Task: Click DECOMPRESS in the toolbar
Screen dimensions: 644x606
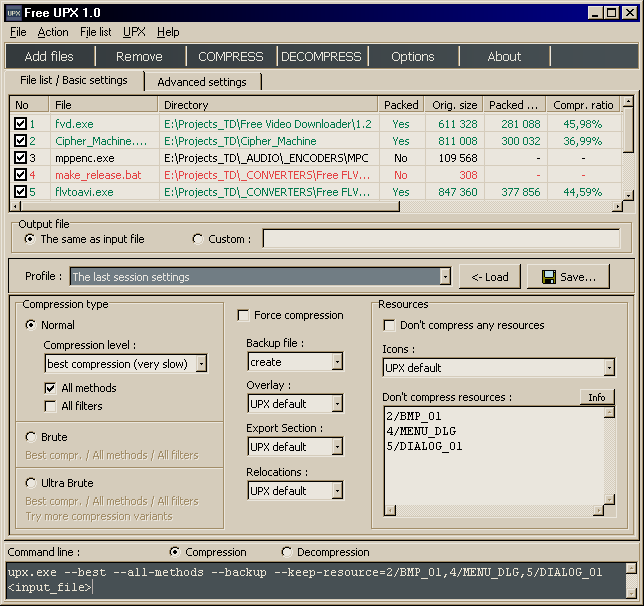Action: 321,56
